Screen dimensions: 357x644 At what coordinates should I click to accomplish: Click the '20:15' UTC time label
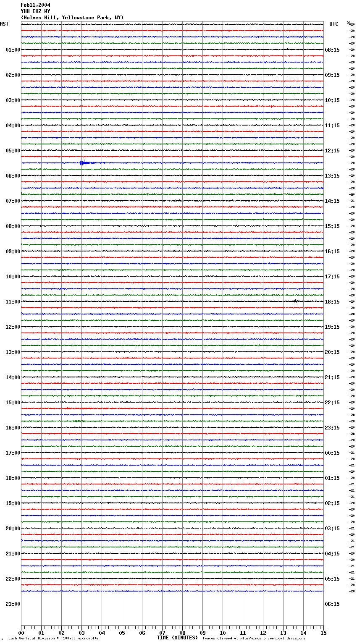332,352
